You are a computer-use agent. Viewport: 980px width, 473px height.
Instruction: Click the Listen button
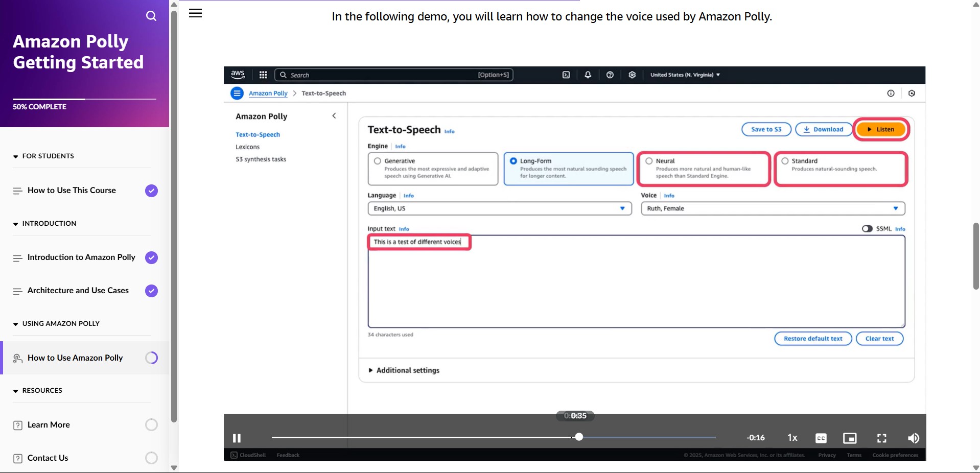point(881,129)
